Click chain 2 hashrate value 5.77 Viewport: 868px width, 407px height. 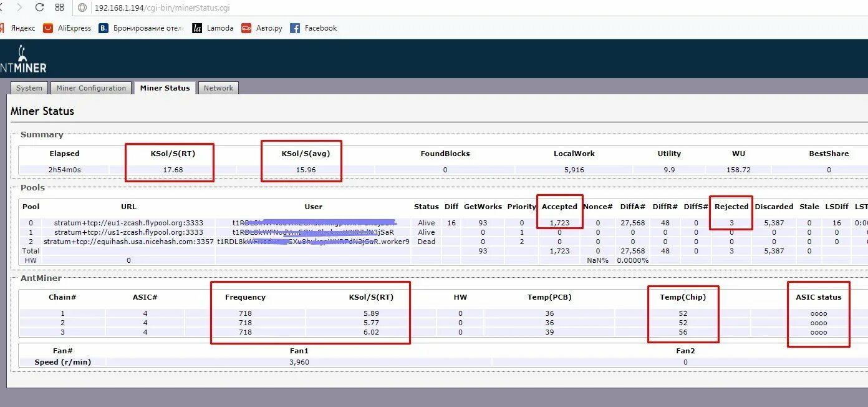371,323
